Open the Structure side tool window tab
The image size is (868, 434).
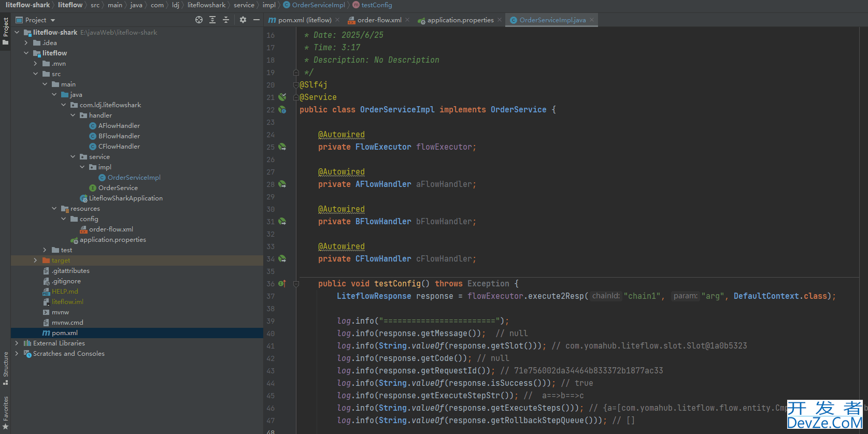pos(5,369)
